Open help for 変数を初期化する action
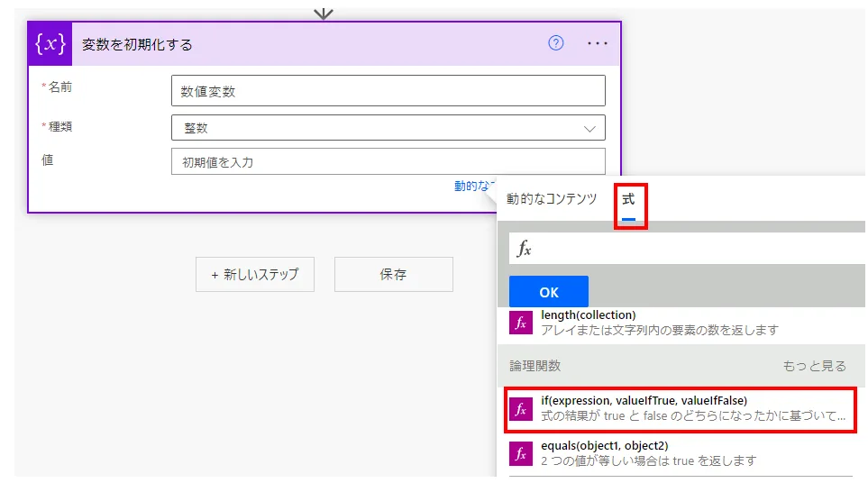The width and height of the screenshot is (868, 483). click(556, 43)
